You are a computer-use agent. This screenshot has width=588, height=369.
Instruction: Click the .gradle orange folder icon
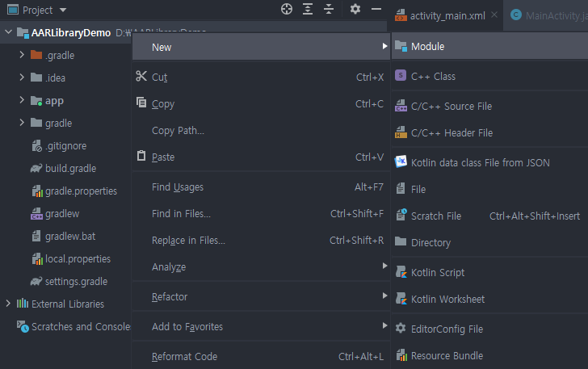point(36,55)
